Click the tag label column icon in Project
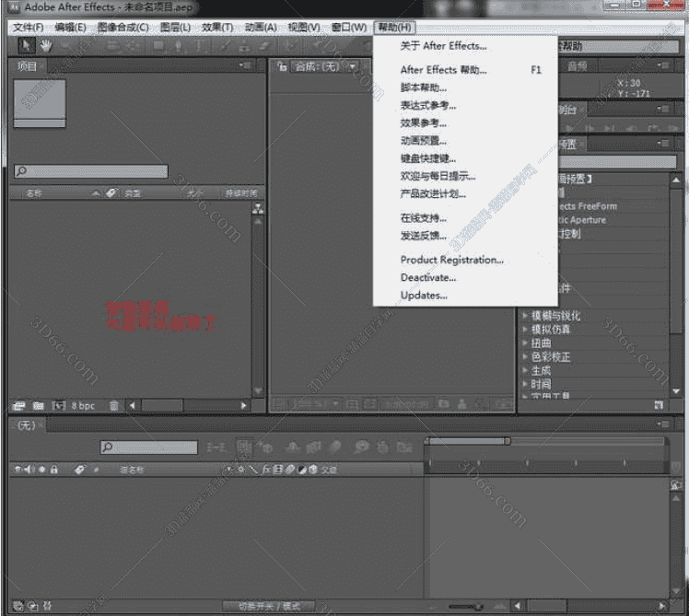689x616 pixels. pos(111,193)
